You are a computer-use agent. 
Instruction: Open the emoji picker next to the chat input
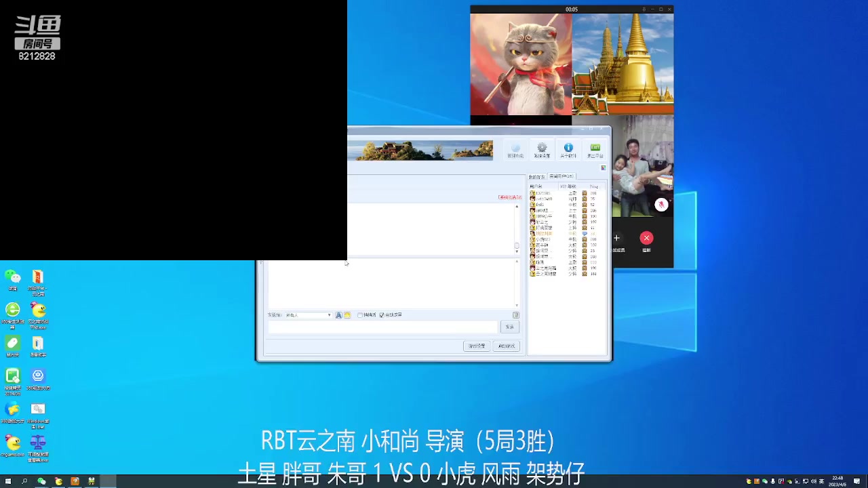[347, 315]
